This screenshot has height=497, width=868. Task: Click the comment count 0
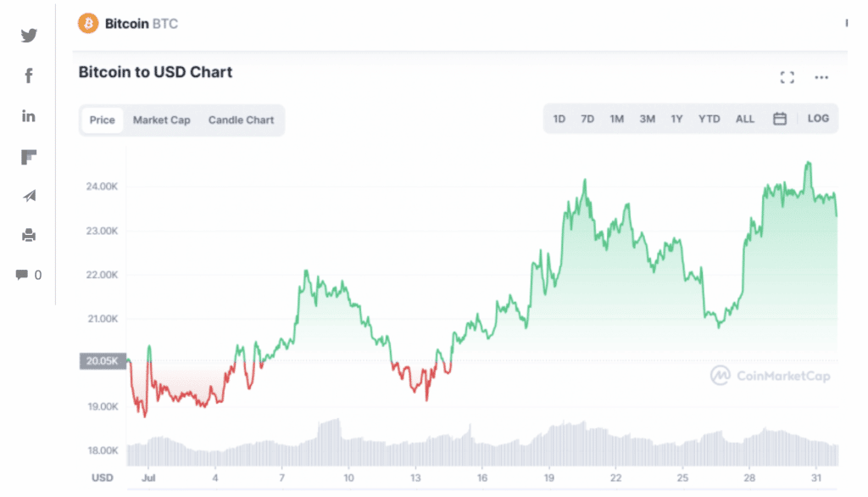pos(37,275)
